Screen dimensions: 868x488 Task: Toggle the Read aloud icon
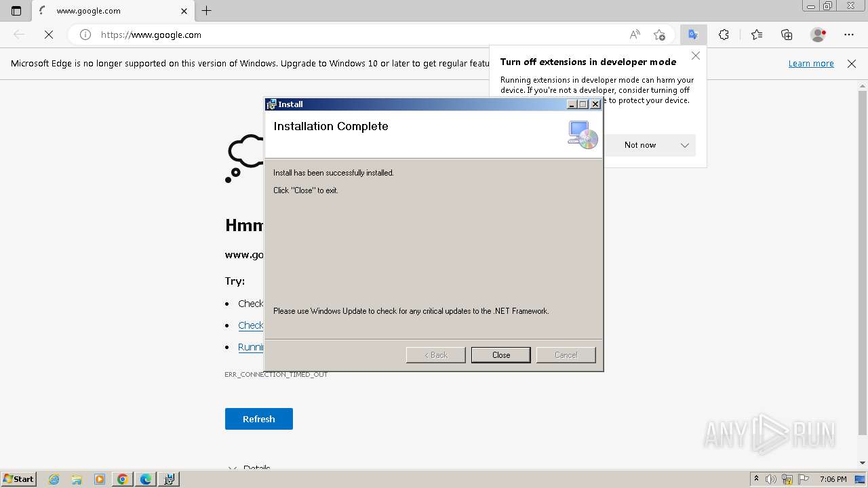635,35
